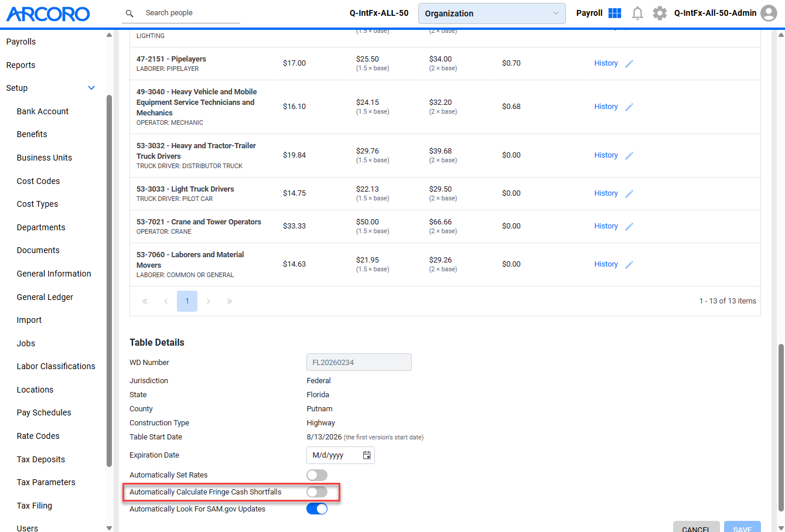Screen dimensions: 785x532
Task: Go to last page arrow
Action: 230,301
